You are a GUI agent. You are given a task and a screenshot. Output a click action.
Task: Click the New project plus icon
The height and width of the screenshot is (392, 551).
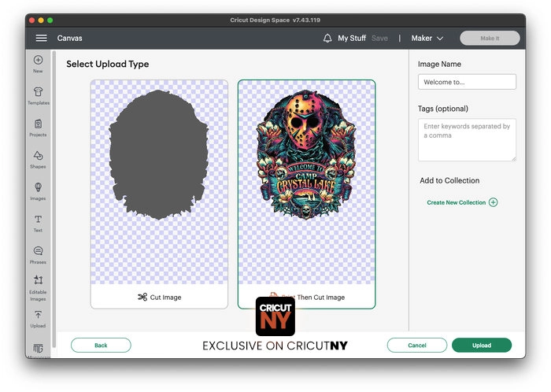click(38, 60)
